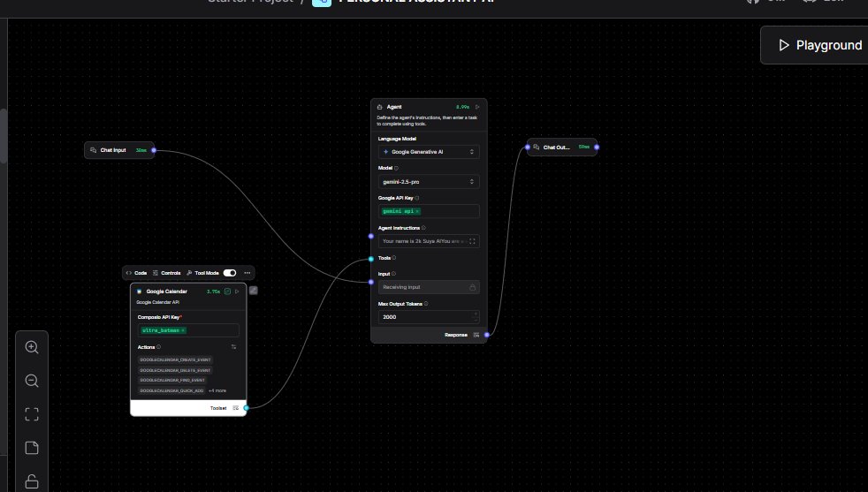Click the Max Output Tokens info icon

426,304
